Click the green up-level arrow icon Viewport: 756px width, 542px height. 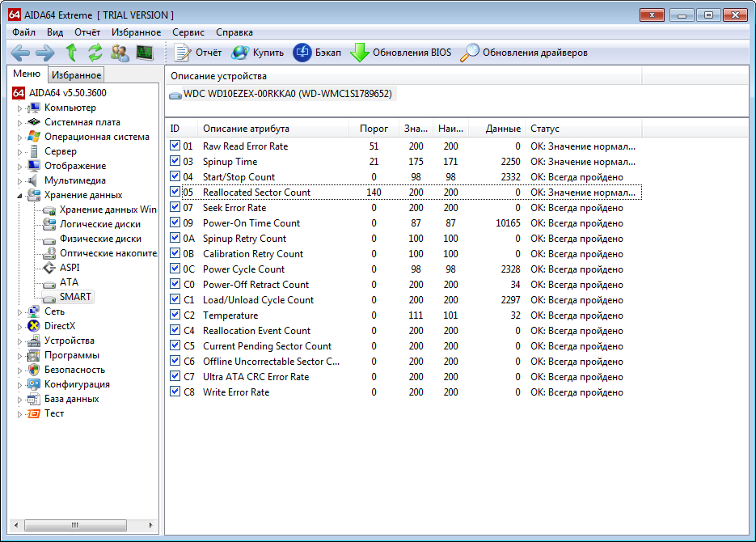[71, 52]
